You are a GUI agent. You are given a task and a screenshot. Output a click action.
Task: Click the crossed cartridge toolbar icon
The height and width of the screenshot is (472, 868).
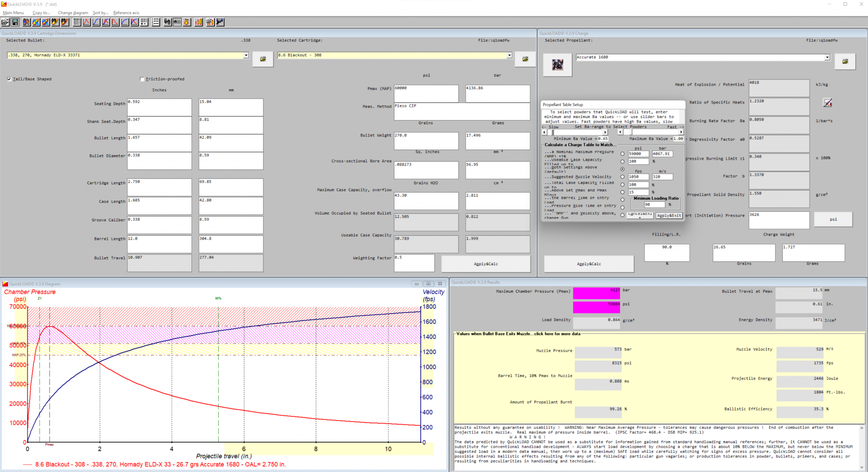[x=36, y=22]
